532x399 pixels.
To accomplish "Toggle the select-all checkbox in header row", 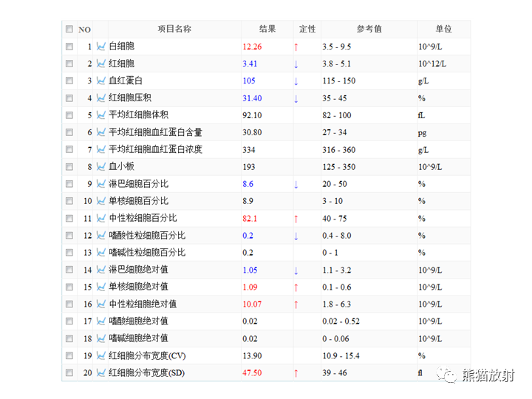I will click(69, 29).
